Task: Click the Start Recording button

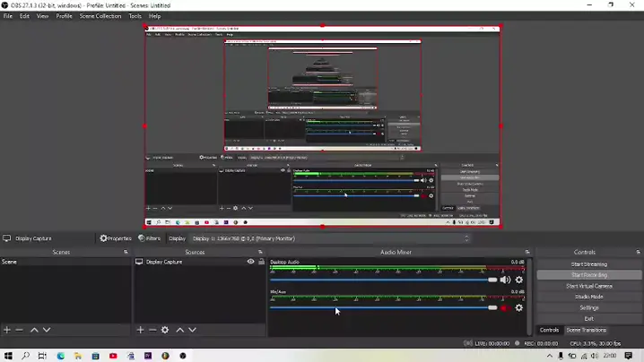Action: click(588, 275)
